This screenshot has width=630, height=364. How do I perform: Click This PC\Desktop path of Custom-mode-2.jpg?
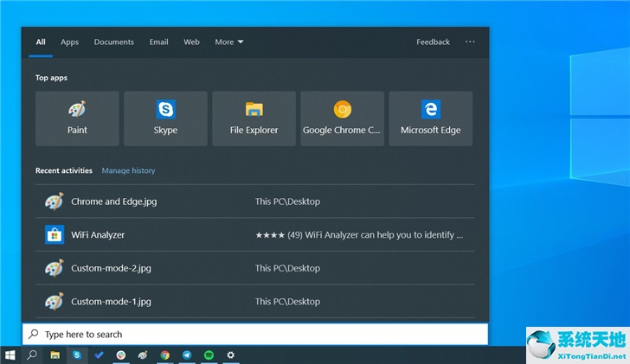click(287, 268)
